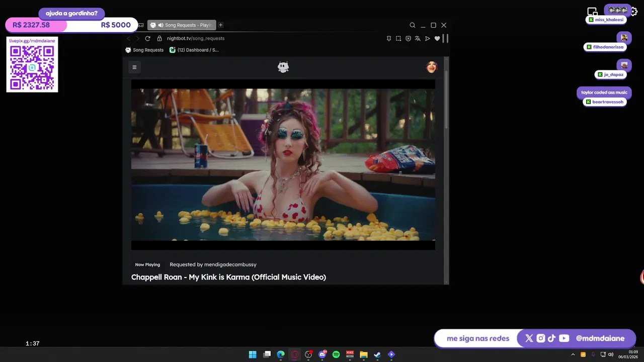Open Voicemeeter from taskbar
Screen dimensions: 644x362
pos(350,354)
